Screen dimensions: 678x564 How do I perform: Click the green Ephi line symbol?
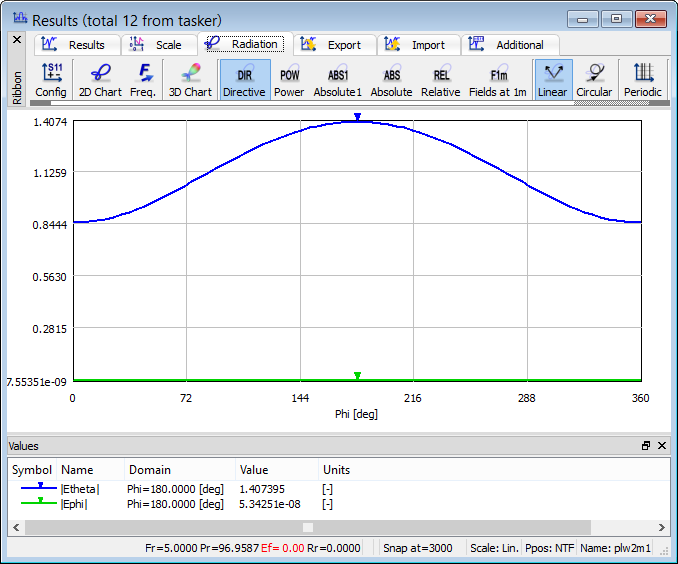pyautogui.click(x=39, y=502)
